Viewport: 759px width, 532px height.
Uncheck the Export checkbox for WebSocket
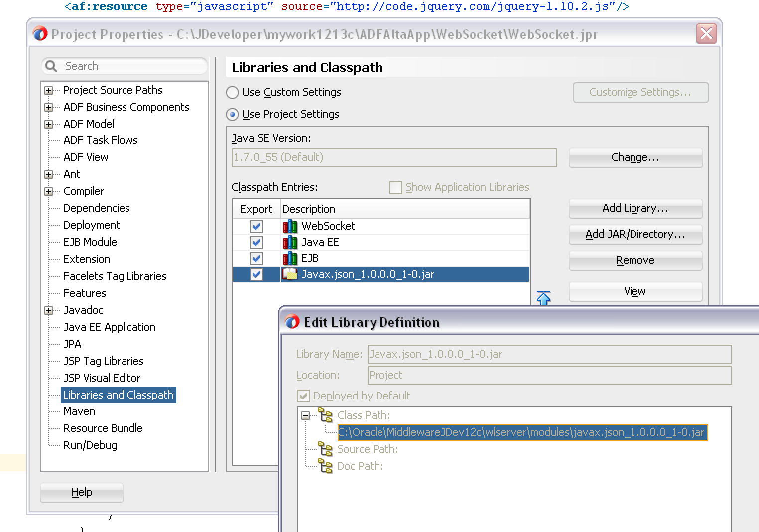point(255,226)
